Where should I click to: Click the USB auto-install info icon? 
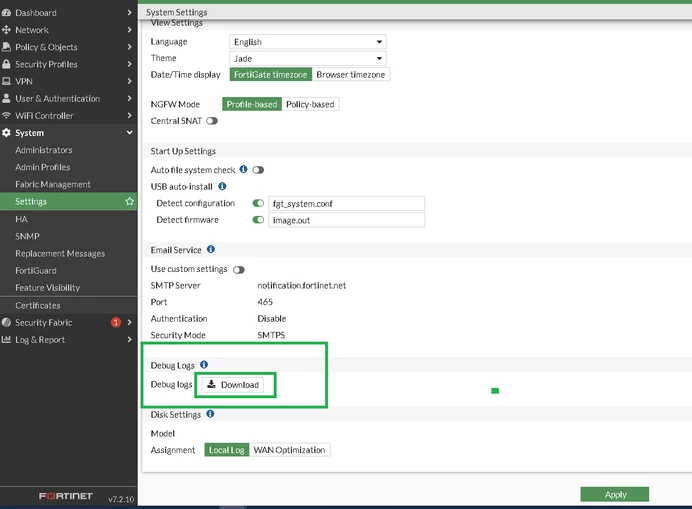click(222, 186)
